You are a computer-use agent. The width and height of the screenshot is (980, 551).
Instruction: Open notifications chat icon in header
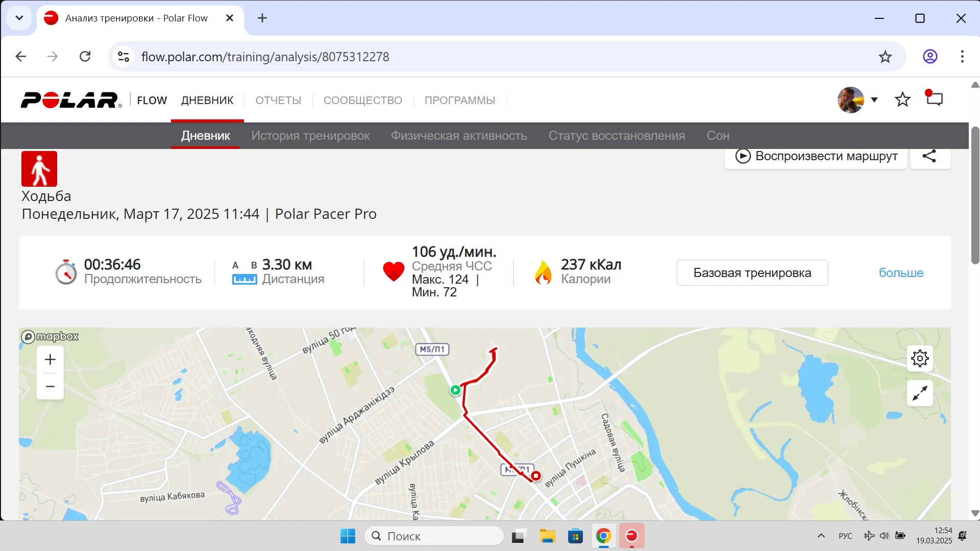(x=934, y=99)
